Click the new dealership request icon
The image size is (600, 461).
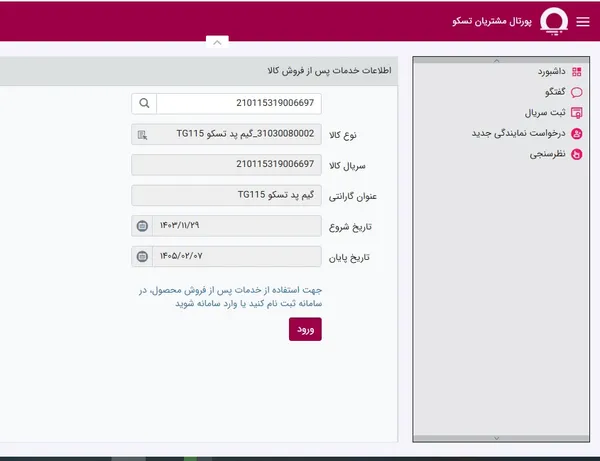pos(577,134)
